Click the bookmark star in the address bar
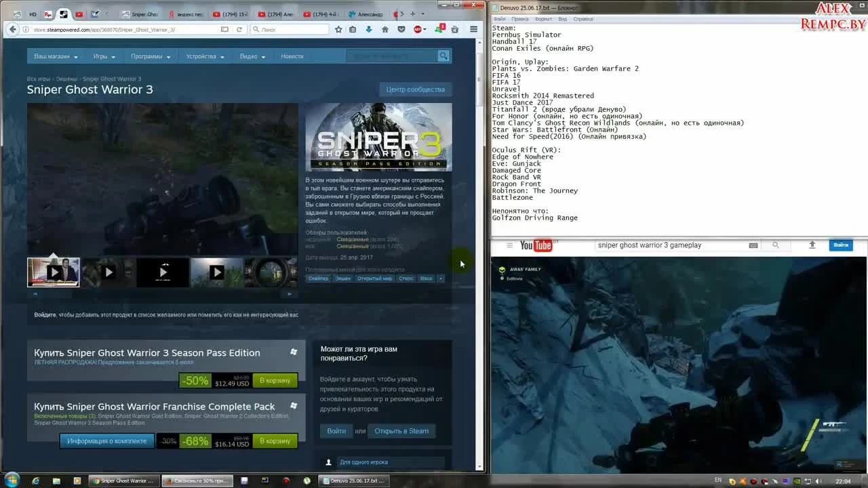868x488 pixels. pyautogui.click(x=338, y=29)
